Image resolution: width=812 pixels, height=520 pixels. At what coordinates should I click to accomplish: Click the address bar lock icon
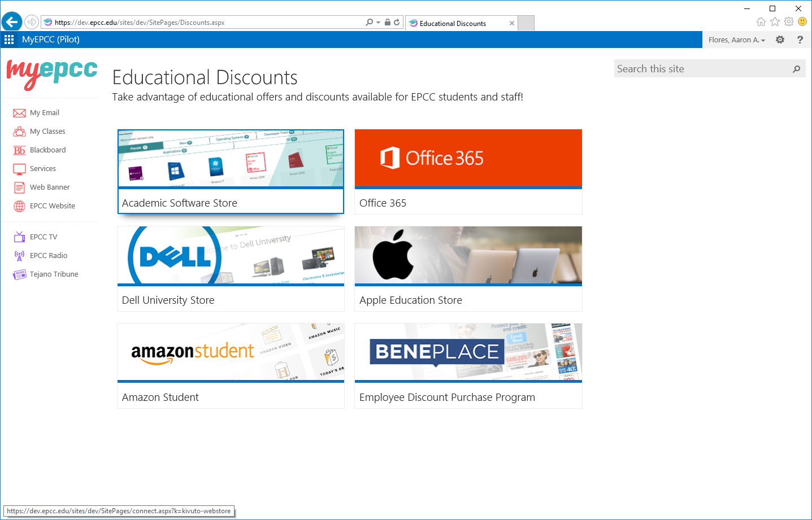point(388,23)
